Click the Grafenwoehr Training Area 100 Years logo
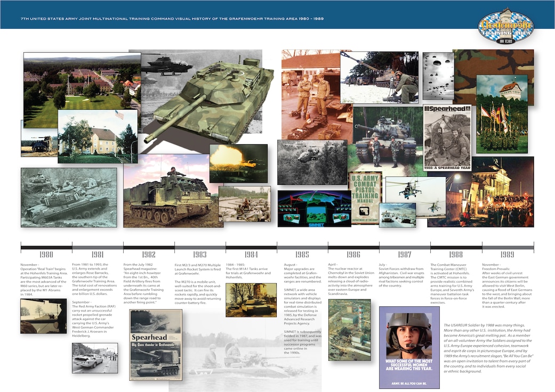 [506, 26]
